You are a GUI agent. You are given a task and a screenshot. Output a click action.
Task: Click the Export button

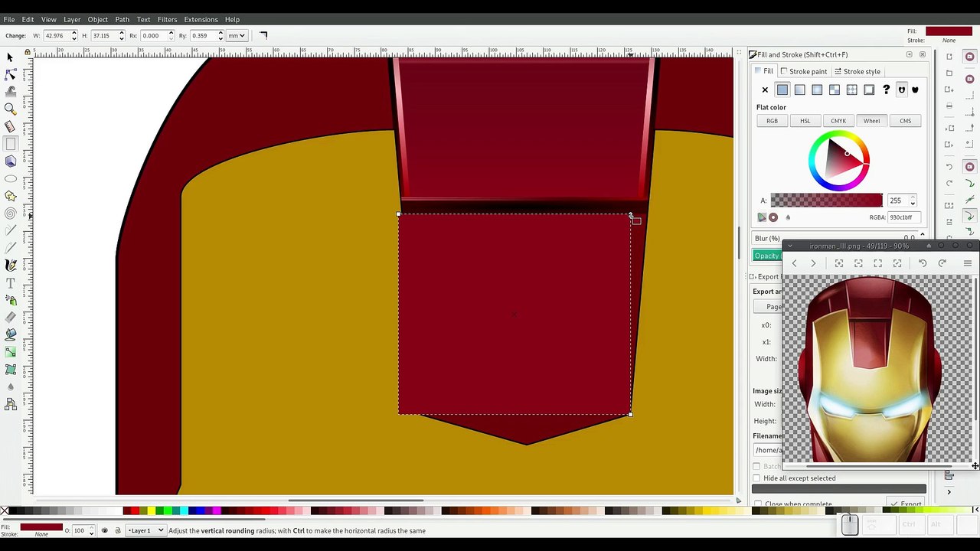(906, 504)
